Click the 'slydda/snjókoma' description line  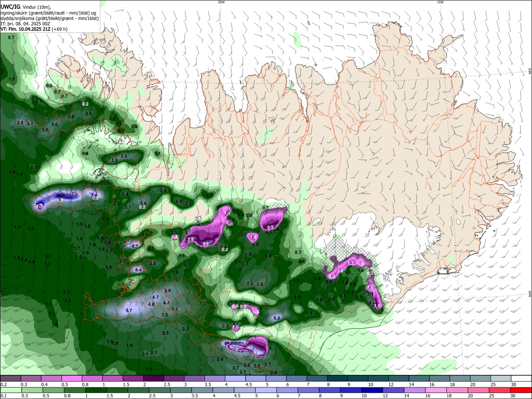click(50, 18)
